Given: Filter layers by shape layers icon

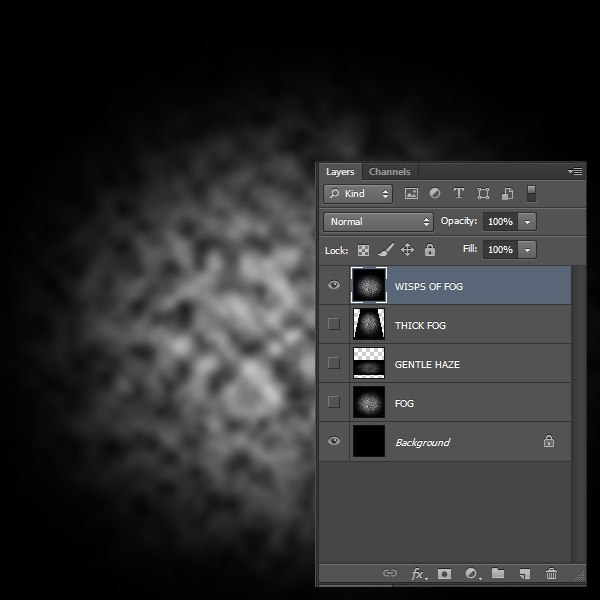Looking at the screenshot, I should click(x=483, y=194).
